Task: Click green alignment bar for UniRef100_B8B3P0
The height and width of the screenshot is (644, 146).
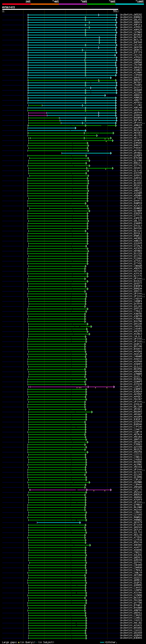Action: coord(72,80)
